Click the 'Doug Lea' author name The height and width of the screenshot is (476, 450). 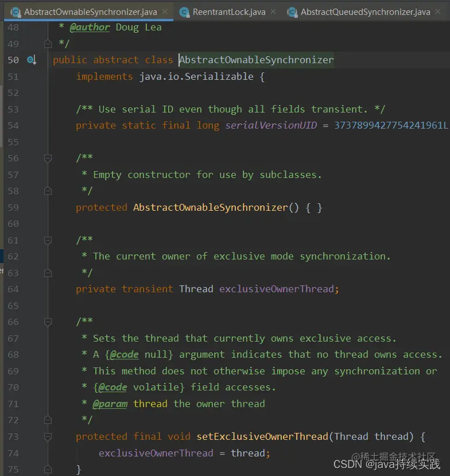139,28
